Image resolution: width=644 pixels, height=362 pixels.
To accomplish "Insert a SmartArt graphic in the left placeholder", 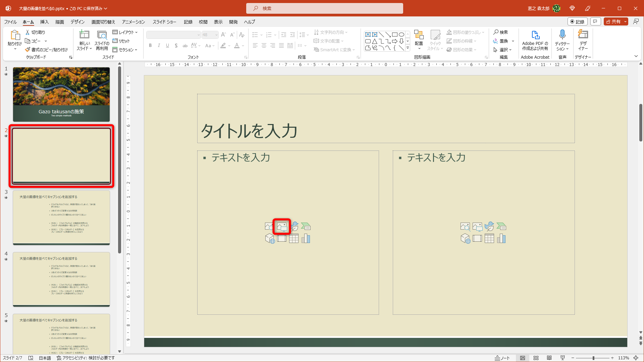I will point(306,226).
